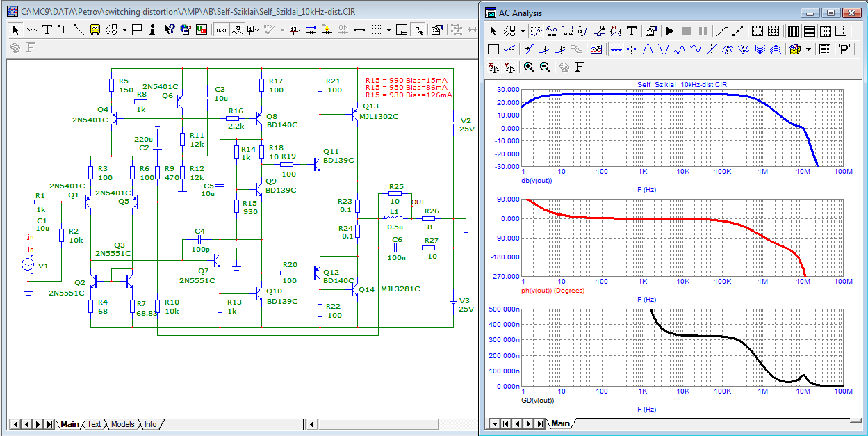This screenshot has height=436, width=868.
Task: Click the Global Low cursor icon
Action: pos(744,49)
